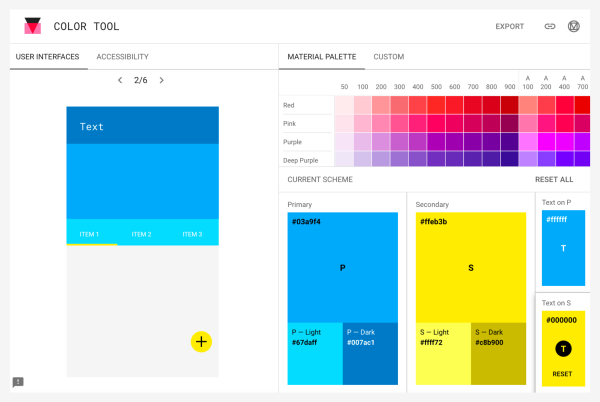
Task: Click the Color Tool logo icon
Action: click(33, 26)
